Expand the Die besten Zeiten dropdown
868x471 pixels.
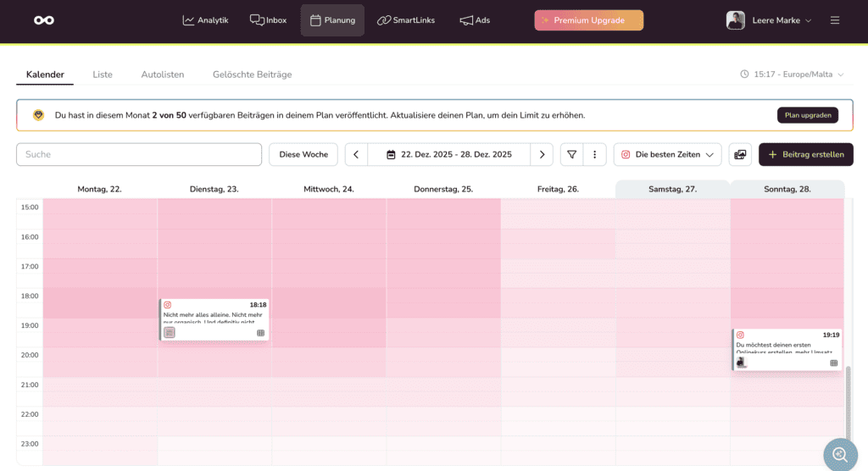click(x=667, y=154)
